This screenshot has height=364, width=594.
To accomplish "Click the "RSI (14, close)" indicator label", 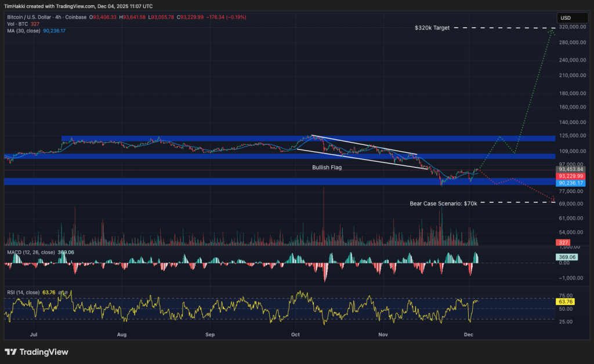I will point(22,292).
